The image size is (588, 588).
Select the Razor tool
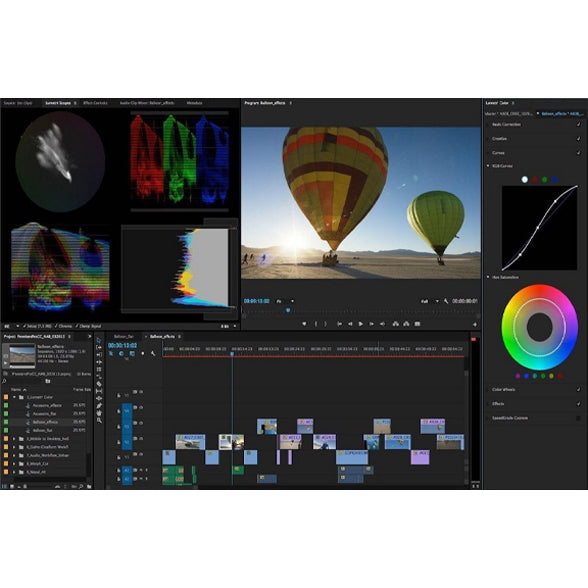[x=99, y=384]
